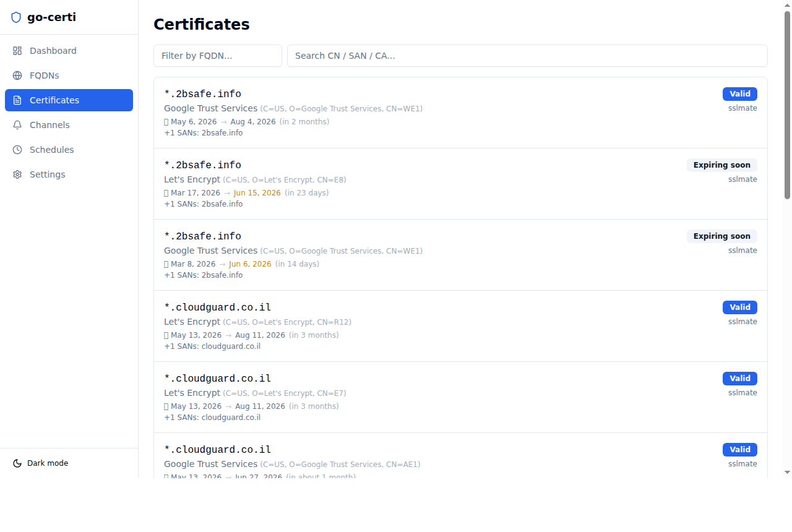Click the go-certi shield logo icon
Image resolution: width=792 pixels, height=532 pixels.
[16, 17]
